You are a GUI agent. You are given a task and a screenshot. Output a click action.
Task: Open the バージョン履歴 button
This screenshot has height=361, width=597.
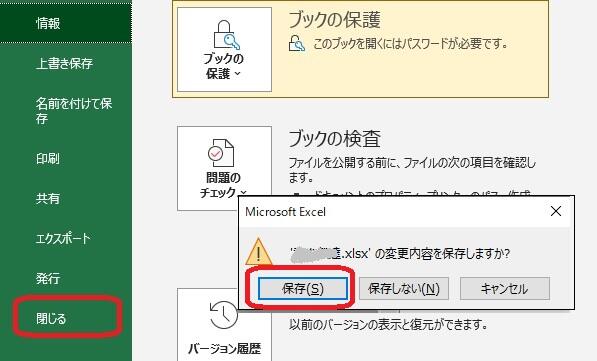pyautogui.click(x=224, y=324)
